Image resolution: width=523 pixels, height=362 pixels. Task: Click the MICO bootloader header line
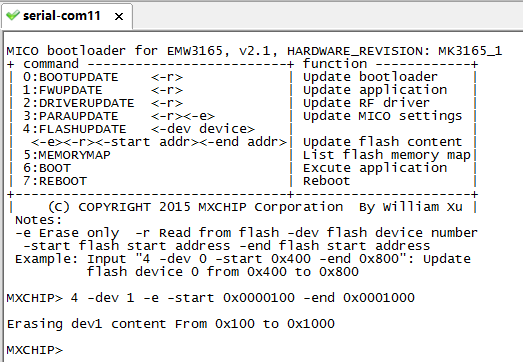(x=254, y=51)
